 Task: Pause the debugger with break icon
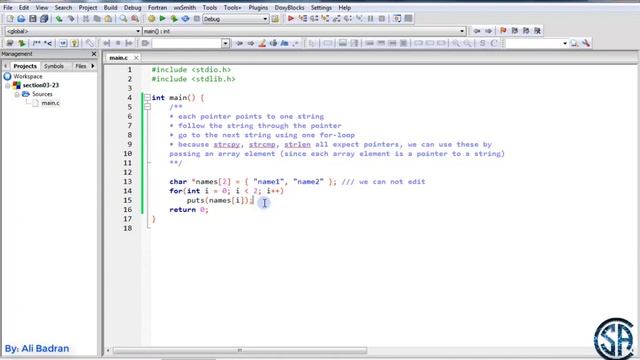tap(371, 19)
